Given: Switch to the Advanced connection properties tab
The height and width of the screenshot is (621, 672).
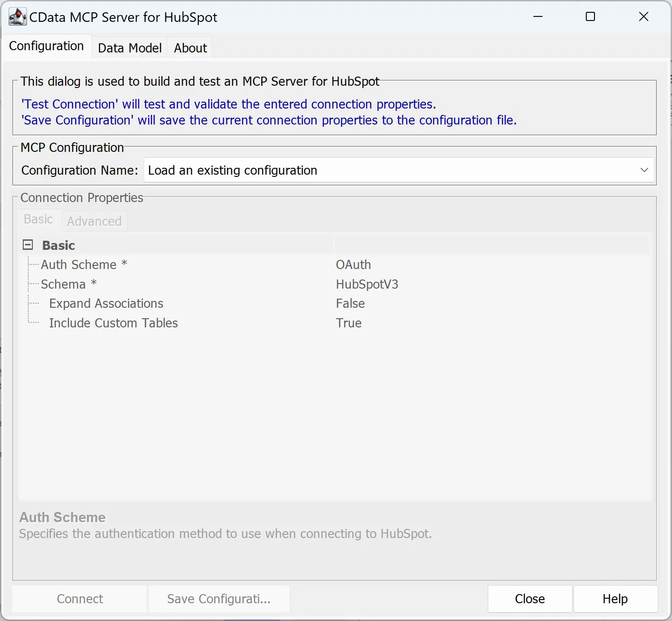Looking at the screenshot, I should click(x=94, y=221).
